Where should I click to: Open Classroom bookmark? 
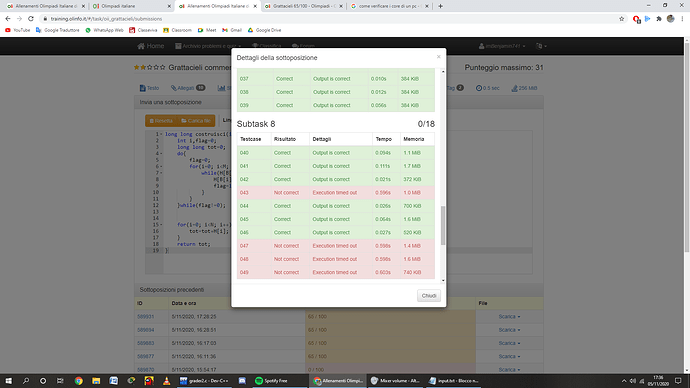coord(177,30)
